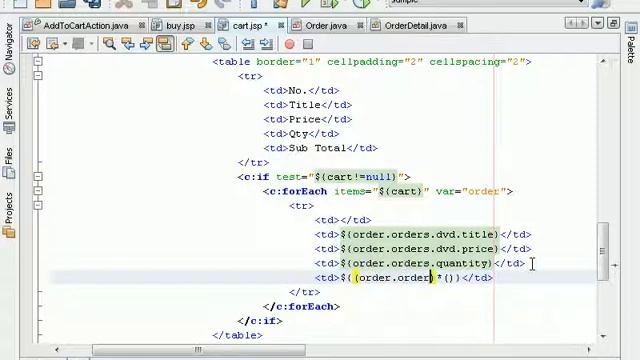
Task: Place cursor in "<td>Sub Total</td>" line
Action: pyautogui.click(x=320, y=148)
